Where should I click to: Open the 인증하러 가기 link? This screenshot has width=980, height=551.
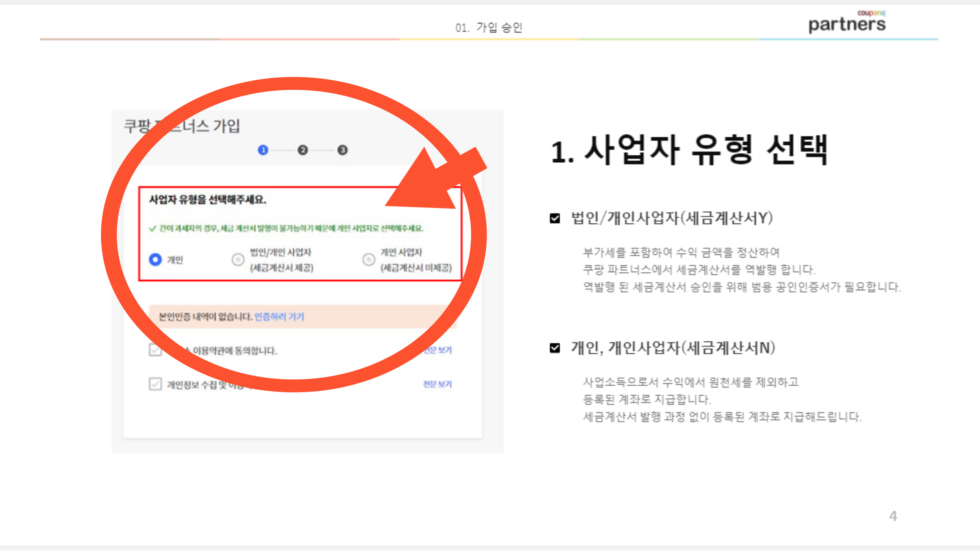[x=279, y=317]
